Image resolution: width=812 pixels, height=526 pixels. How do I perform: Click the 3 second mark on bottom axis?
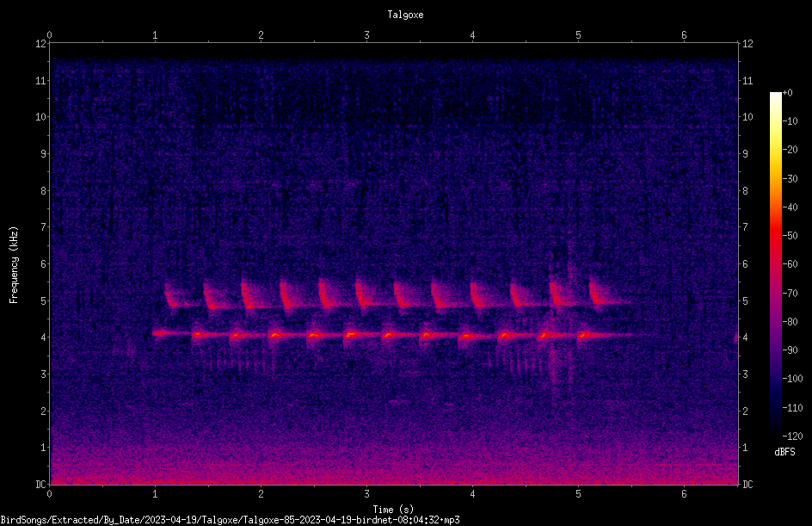pos(366,494)
